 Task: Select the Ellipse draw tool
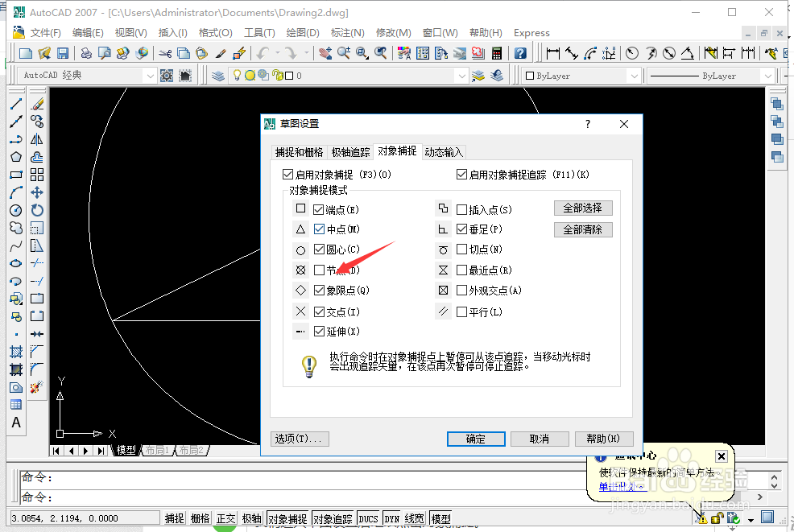[x=16, y=263]
